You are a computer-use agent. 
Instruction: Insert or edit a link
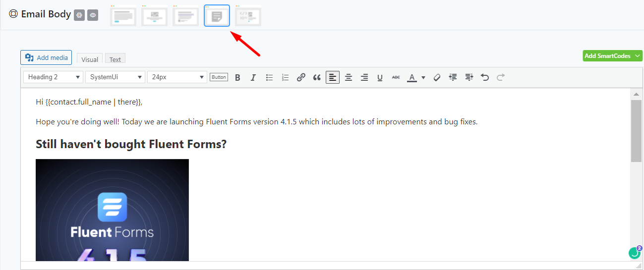tap(301, 77)
